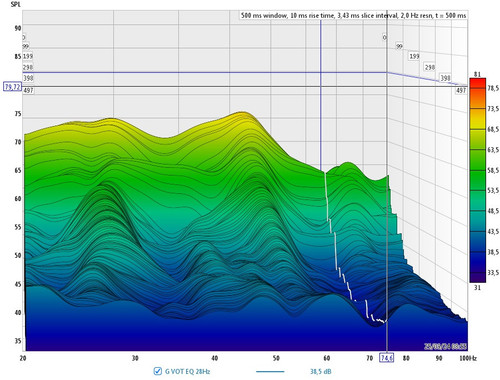
Task: Click the 31 minimum on color scale
Action: coord(477,287)
